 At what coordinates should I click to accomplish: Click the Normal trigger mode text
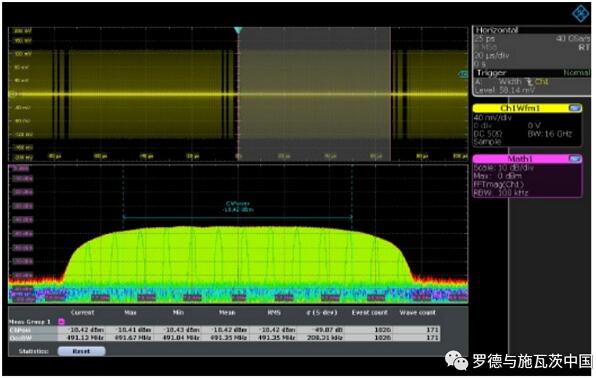pos(577,73)
